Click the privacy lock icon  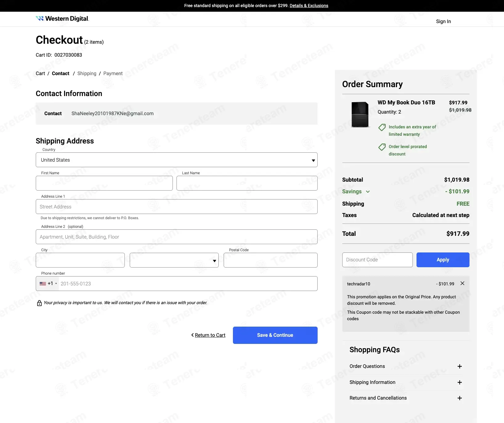(x=39, y=303)
